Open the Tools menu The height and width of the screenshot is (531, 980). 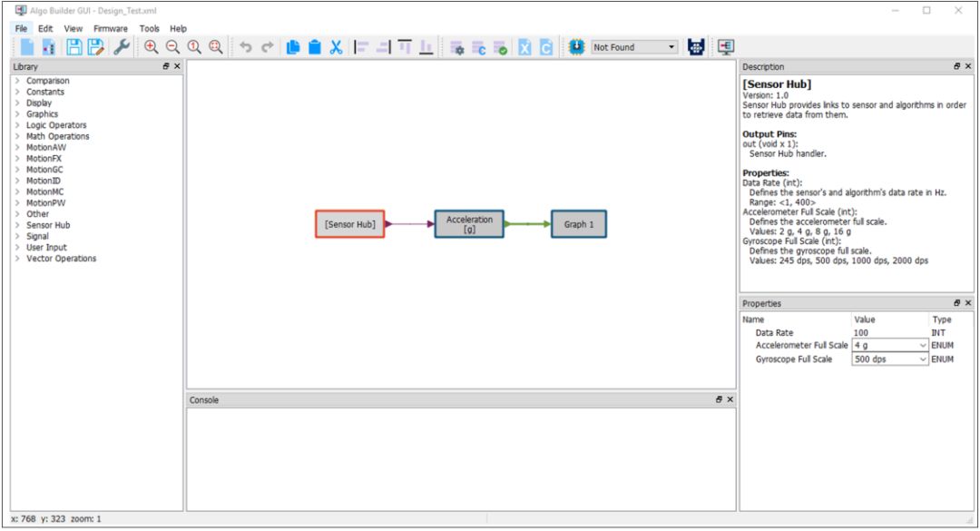(150, 29)
